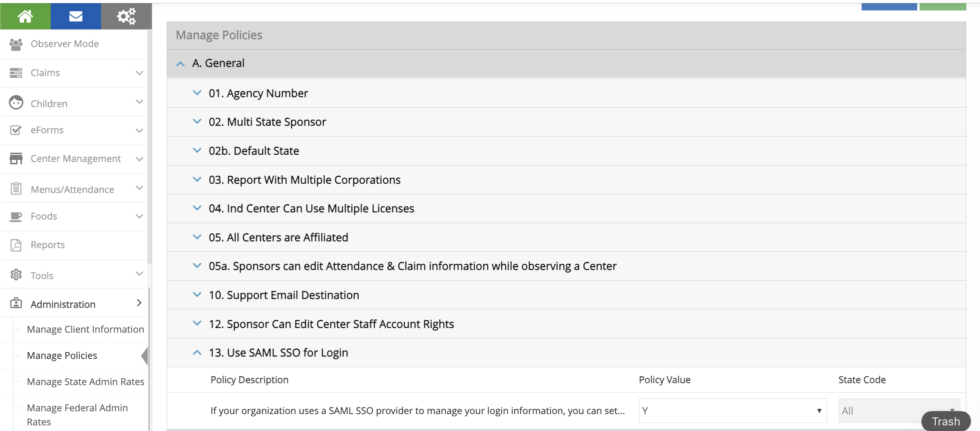Collapse the 13. Use SAML SSO section

(197, 353)
